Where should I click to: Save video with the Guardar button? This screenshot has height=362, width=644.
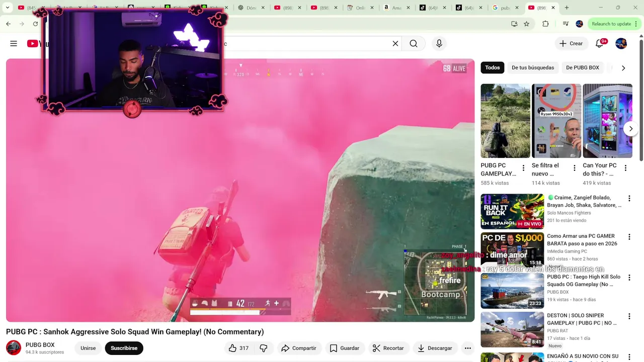(x=345, y=348)
